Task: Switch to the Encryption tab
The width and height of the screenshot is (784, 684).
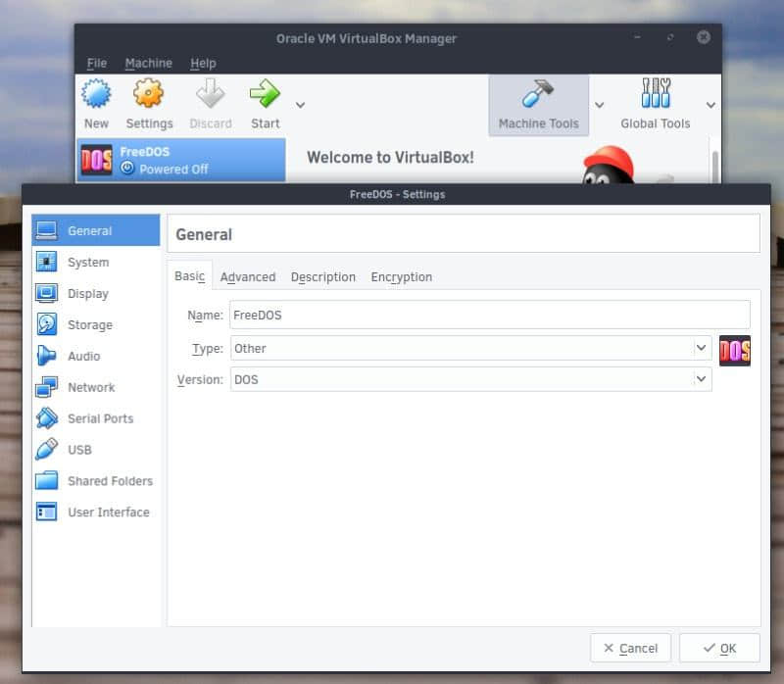Action: (x=402, y=276)
